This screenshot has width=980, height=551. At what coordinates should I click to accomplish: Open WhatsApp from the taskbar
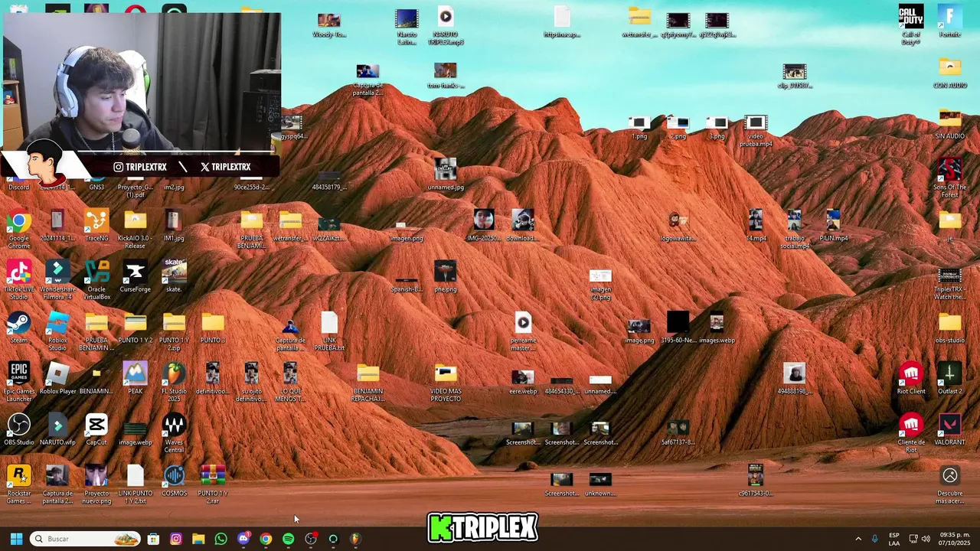coord(220,539)
